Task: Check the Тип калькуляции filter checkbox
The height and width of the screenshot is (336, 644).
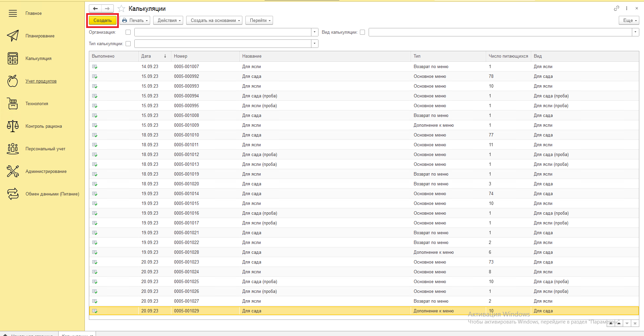Action: click(x=128, y=44)
